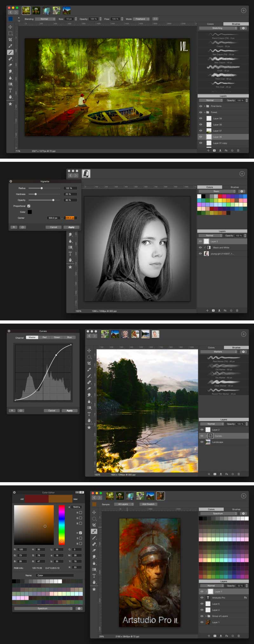Toggle the Proportional checkbox in Vignette dialog
Image resolution: width=254 pixels, height=644 pixels.
(29, 206)
